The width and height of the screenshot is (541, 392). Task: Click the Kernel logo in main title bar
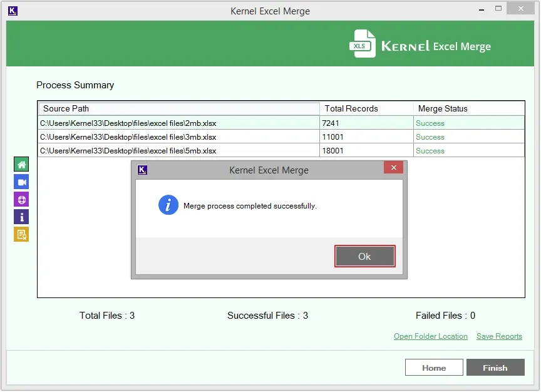[x=13, y=11]
